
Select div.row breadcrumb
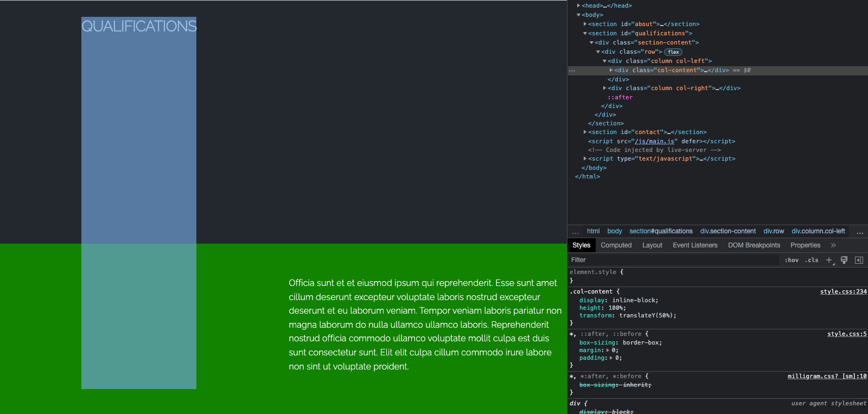pos(774,231)
